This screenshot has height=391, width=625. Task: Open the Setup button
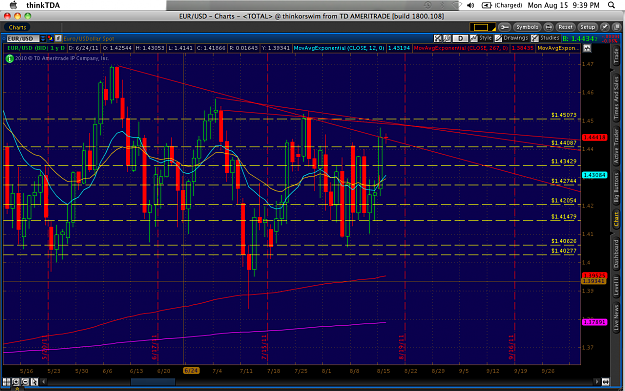588,27
